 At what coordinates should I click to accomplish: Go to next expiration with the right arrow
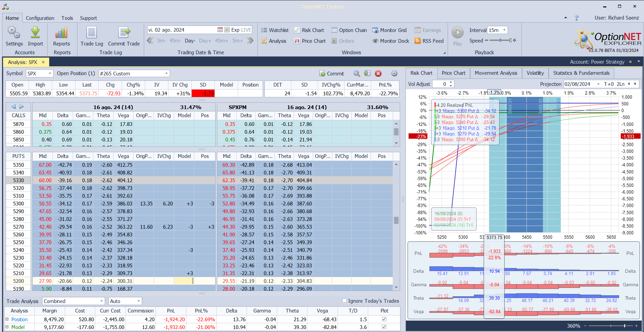[x=22, y=107]
